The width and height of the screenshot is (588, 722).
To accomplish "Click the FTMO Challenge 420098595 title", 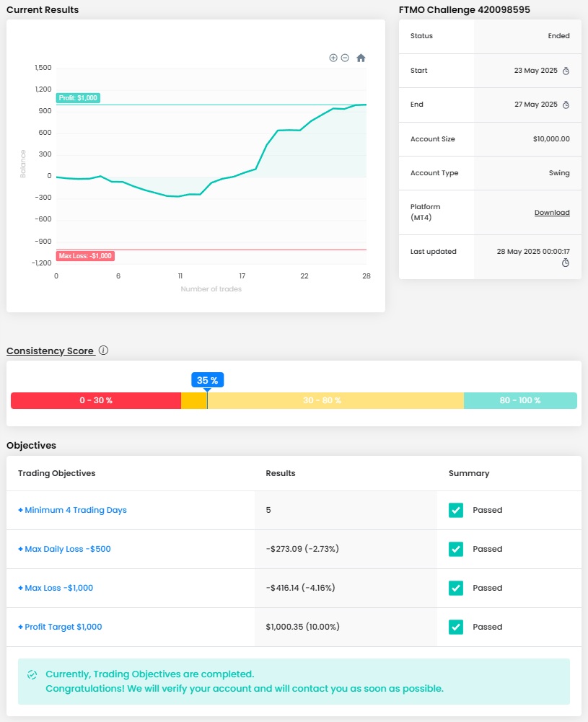I will click(464, 9).
